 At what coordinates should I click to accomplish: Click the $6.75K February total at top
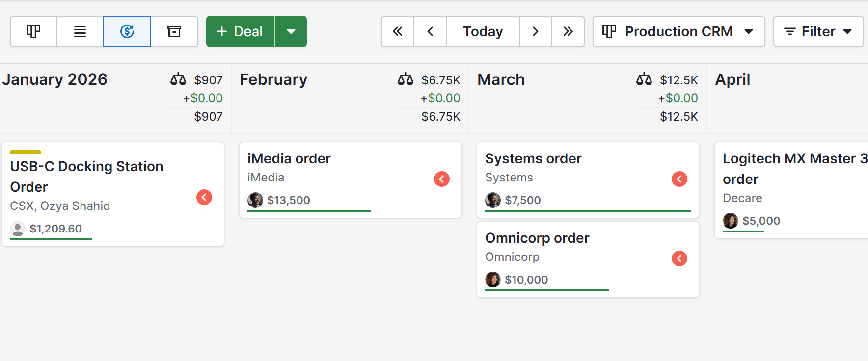point(441,80)
